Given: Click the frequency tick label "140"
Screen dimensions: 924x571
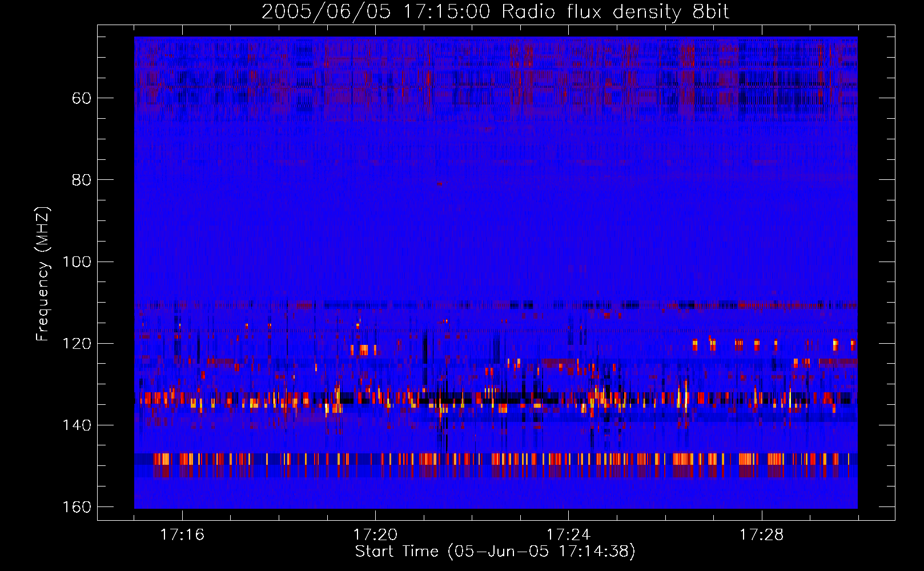Looking at the screenshot, I should tap(77, 425).
